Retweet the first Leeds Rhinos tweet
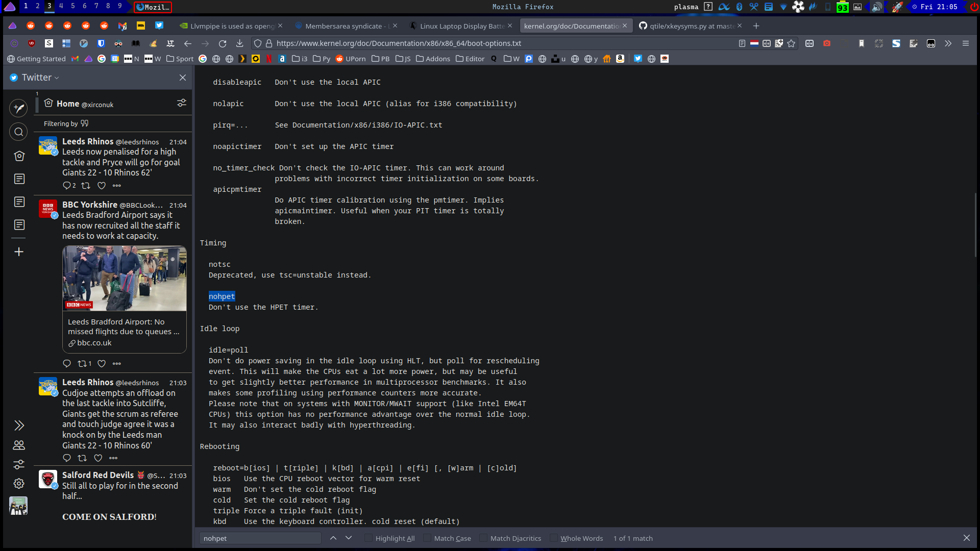Screen dimensions: 980x551 [x=86, y=186]
